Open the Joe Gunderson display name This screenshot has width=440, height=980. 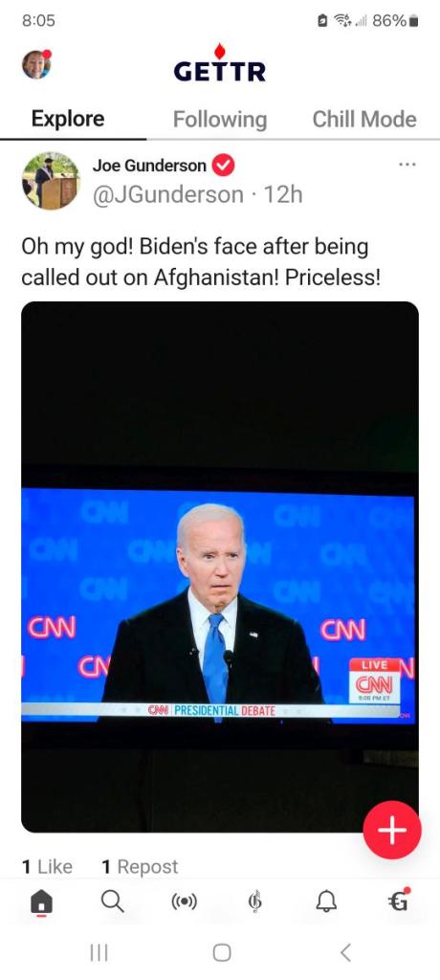coord(149,166)
